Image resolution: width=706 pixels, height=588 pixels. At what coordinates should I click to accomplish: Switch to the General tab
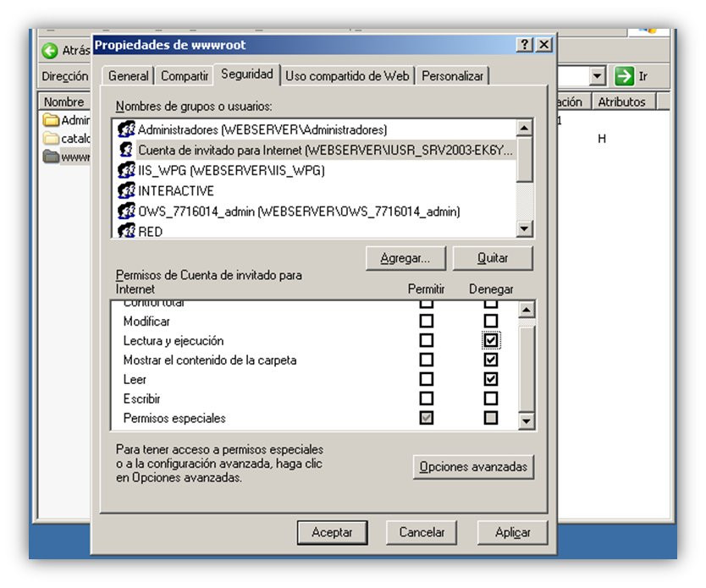coord(129,76)
